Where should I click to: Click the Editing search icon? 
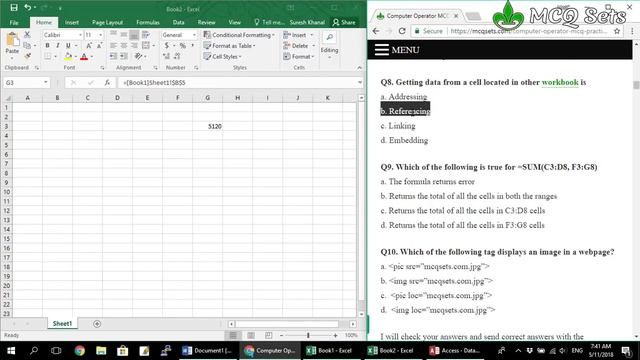[329, 38]
